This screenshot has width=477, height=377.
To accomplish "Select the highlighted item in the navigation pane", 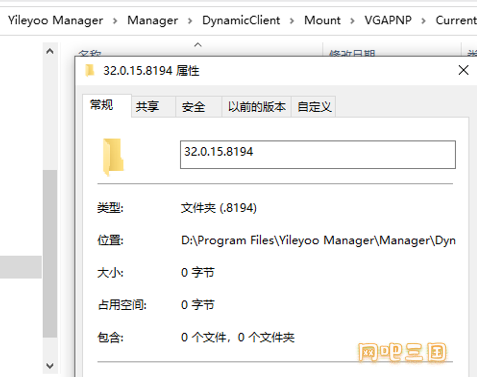I will [21, 267].
